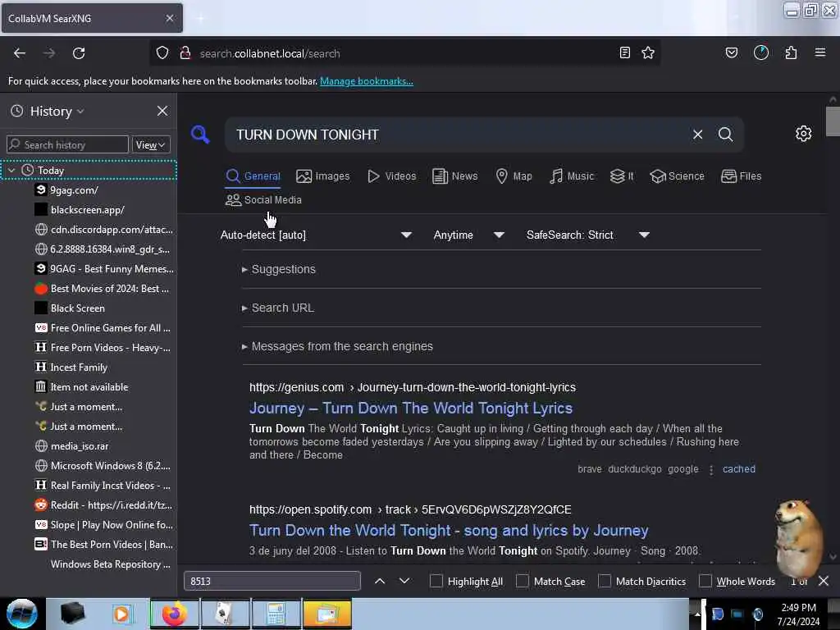Open the result options dots beside cached
This screenshot has height=630, width=840.
(711, 470)
